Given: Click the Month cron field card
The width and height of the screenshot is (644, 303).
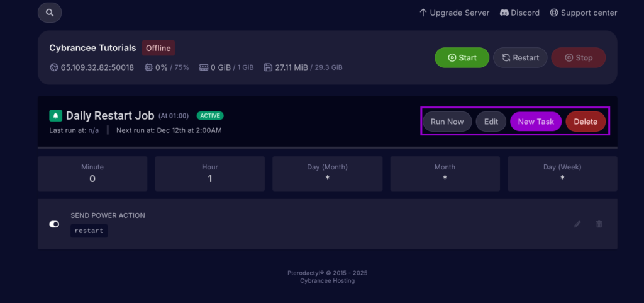Looking at the screenshot, I should coord(445,173).
